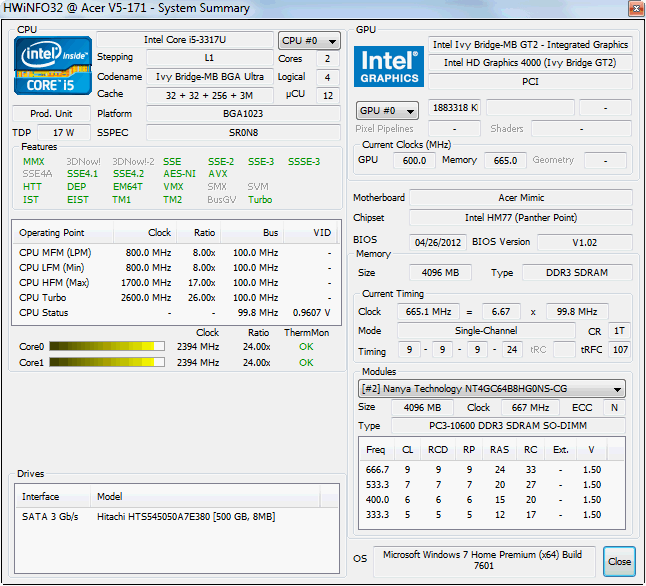Click the Chipset Intel HM77 field

pyautogui.click(x=521, y=218)
